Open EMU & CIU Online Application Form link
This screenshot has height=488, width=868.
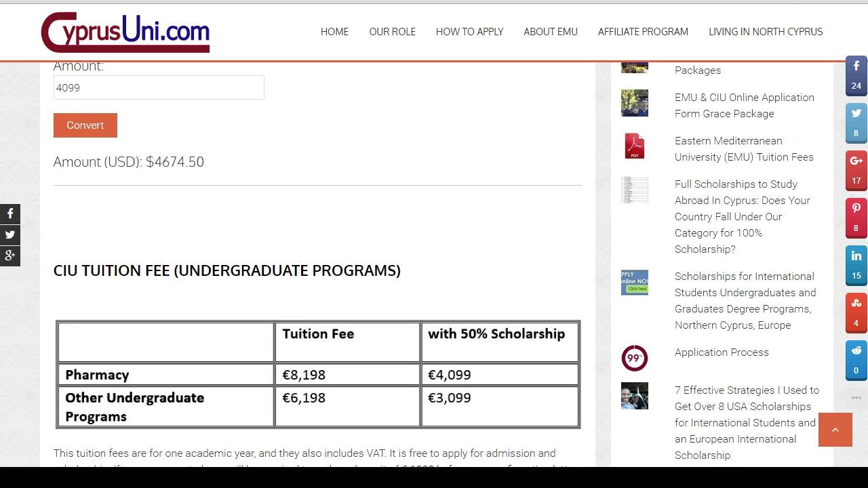point(745,105)
